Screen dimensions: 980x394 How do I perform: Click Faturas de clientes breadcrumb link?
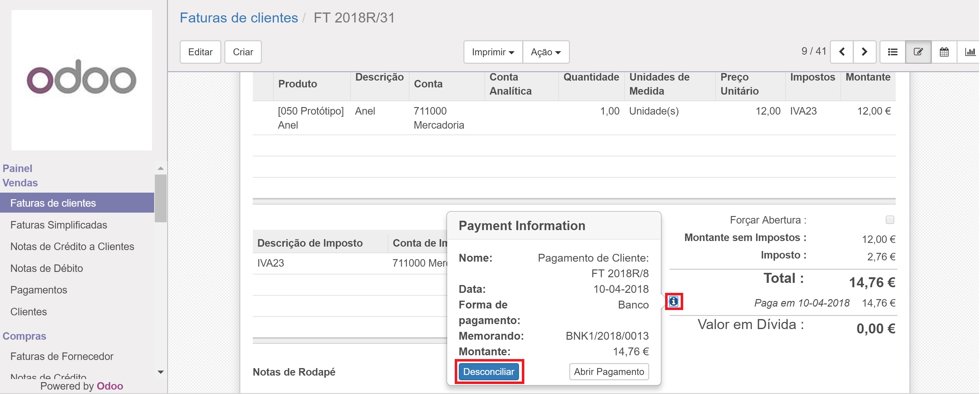tap(238, 18)
